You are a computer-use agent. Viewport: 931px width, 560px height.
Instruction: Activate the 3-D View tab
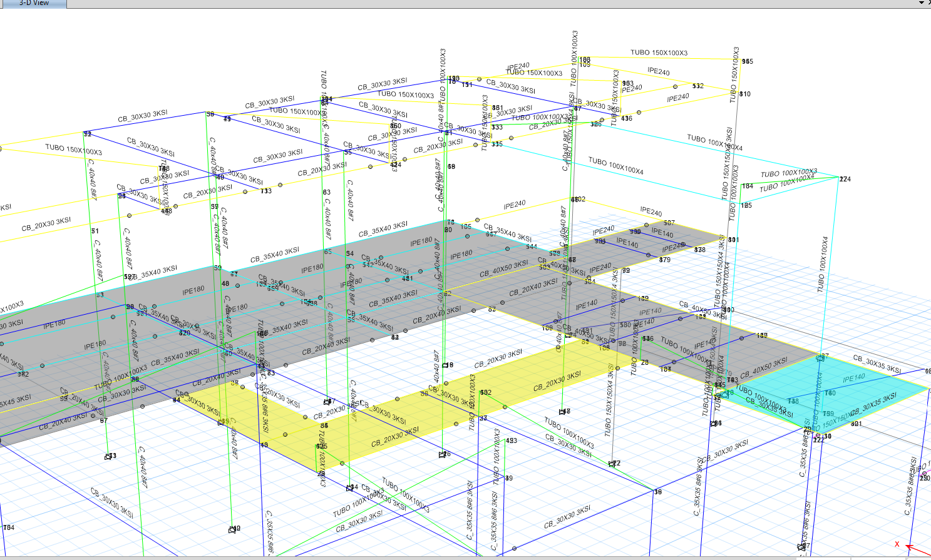click(33, 3)
